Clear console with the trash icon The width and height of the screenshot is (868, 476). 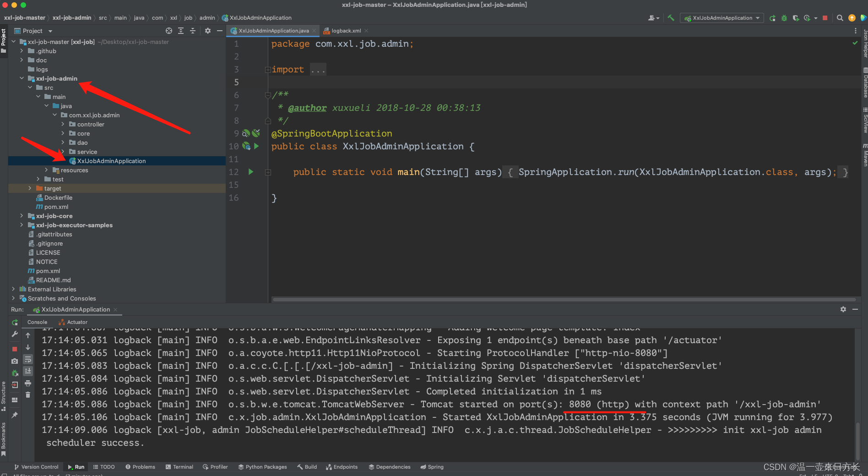28,395
